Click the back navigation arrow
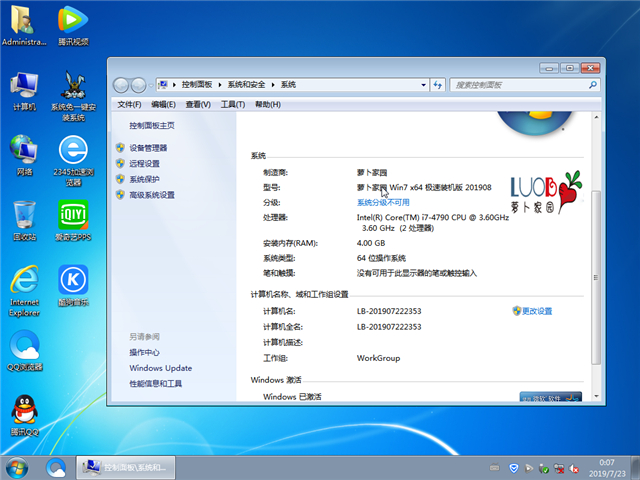Image resolution: width=640 pixels, height=480 pixels. (121, 85)
